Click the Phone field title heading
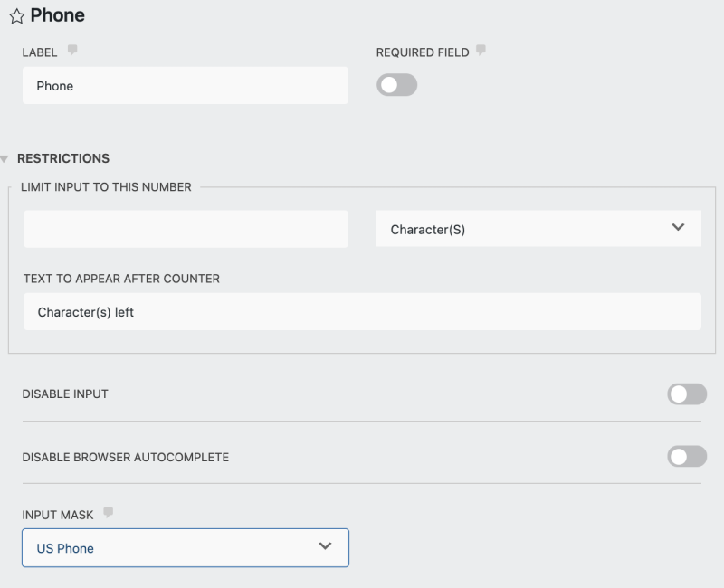This screenshot has height=588, width=724. 57,15
